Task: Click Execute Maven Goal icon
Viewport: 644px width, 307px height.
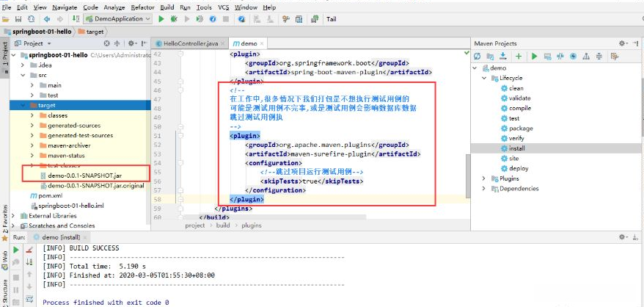Action: point(547,57)
